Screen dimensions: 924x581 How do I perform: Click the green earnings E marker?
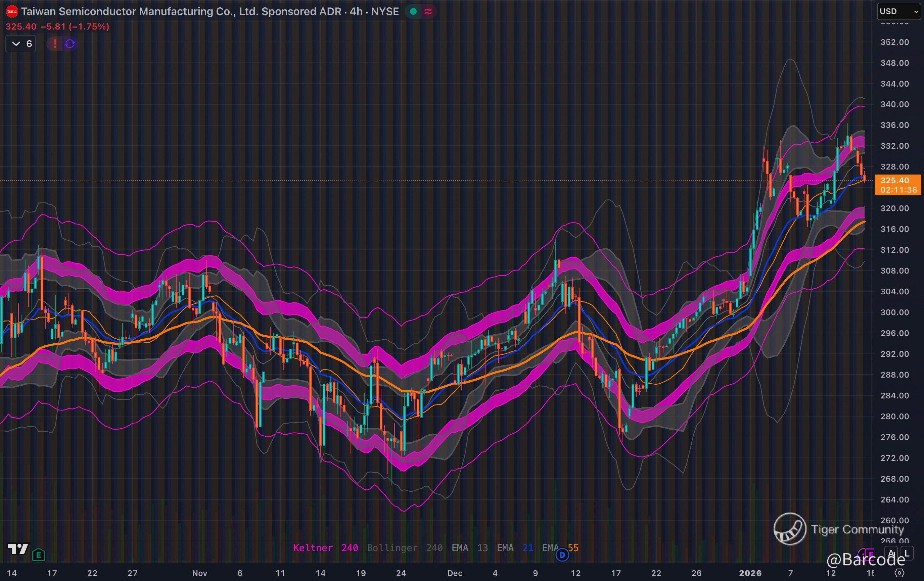pyautogui.click(x=38, y=554)
